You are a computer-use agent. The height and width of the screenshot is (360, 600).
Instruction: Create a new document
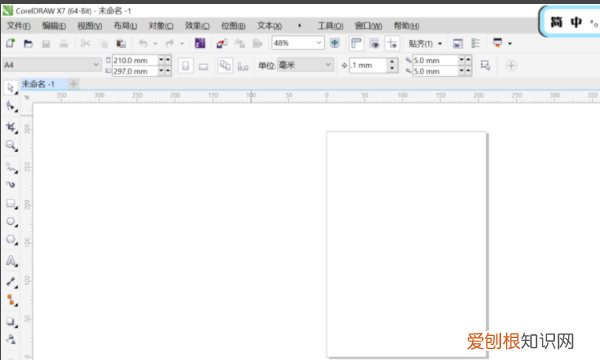(10, 43)
